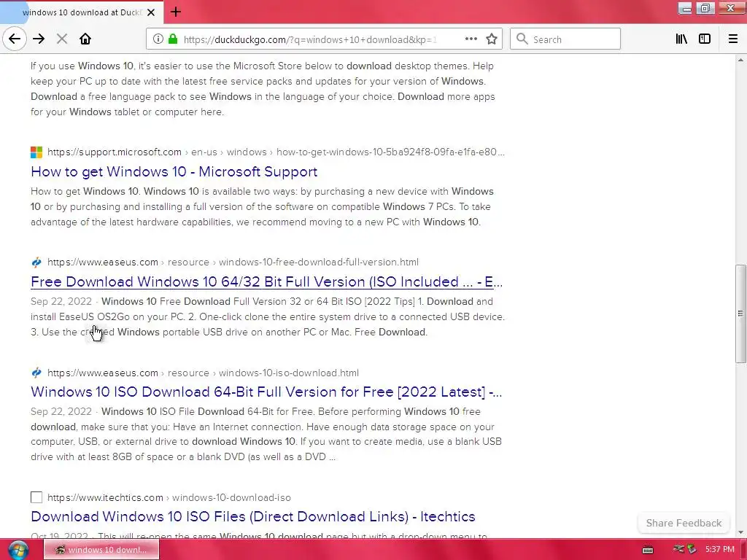Image resolution: width=747 pixels, height=560 pixels.
Task: Click the system clock showing 5:37 PM
Action: click(720, 550)
